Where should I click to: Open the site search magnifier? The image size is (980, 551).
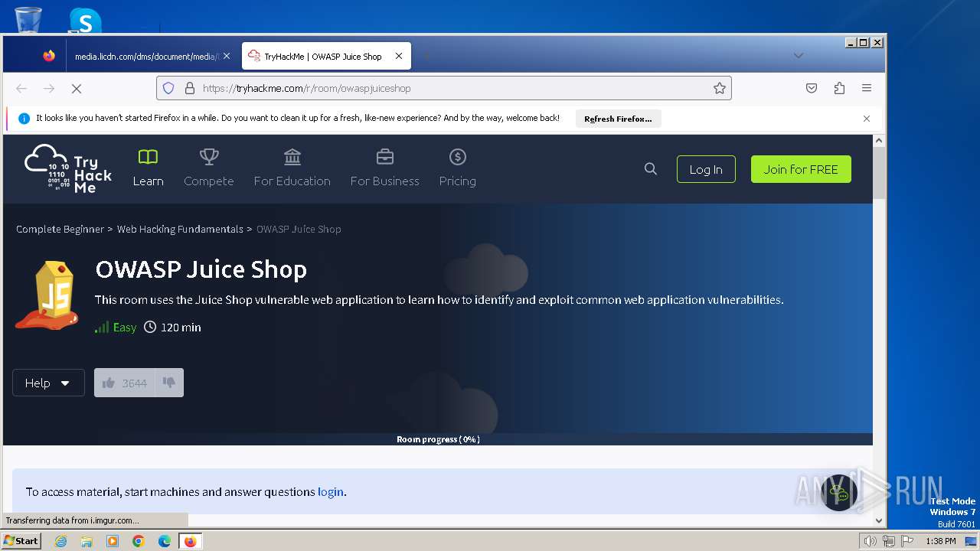(x=651, y=169)
